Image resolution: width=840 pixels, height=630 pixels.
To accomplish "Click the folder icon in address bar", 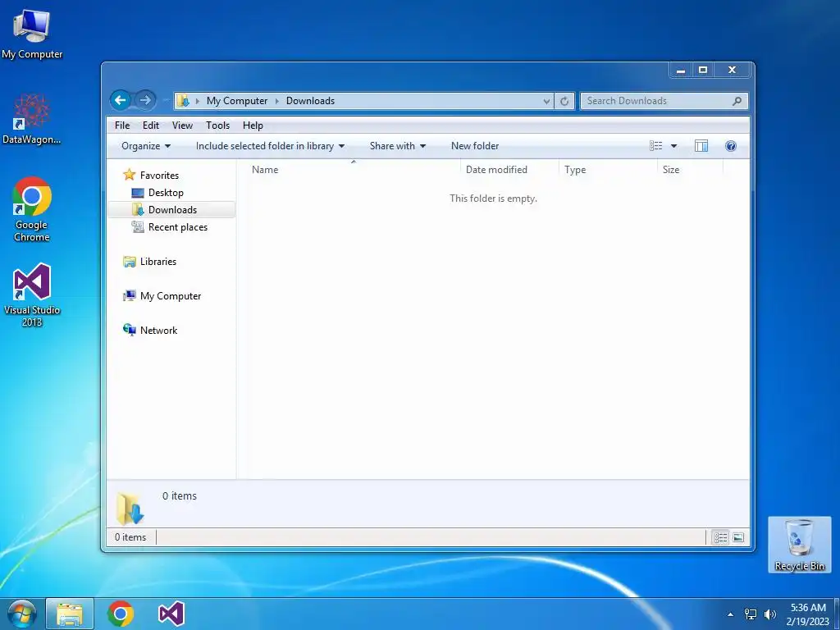I will click(183, 101).
